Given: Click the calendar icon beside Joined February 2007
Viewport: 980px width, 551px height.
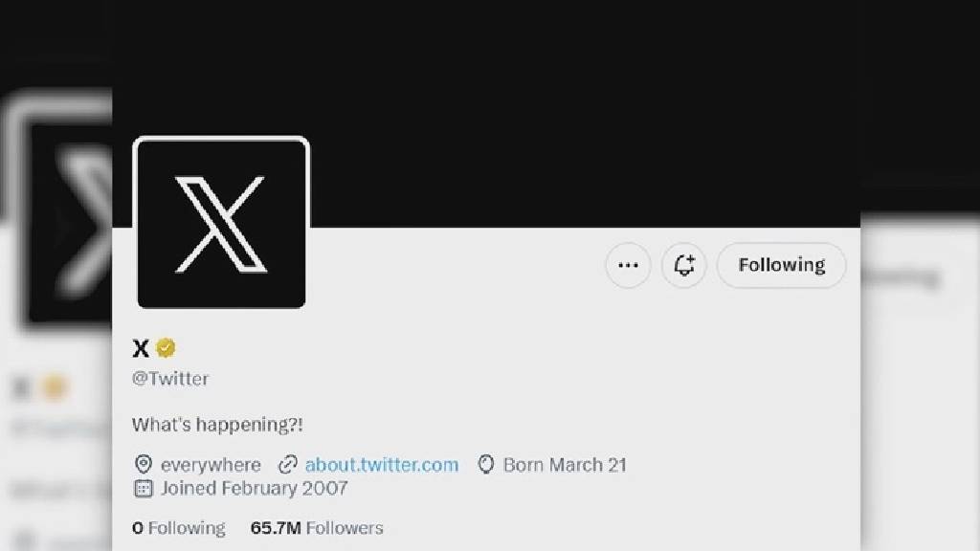Looking at the screenshot, I should pyautogui.click(x=143, y=489).
